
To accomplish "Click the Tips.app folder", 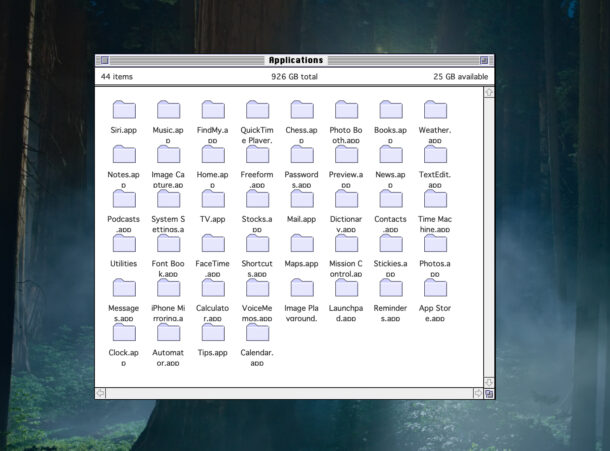I will (x=213, y=332).
